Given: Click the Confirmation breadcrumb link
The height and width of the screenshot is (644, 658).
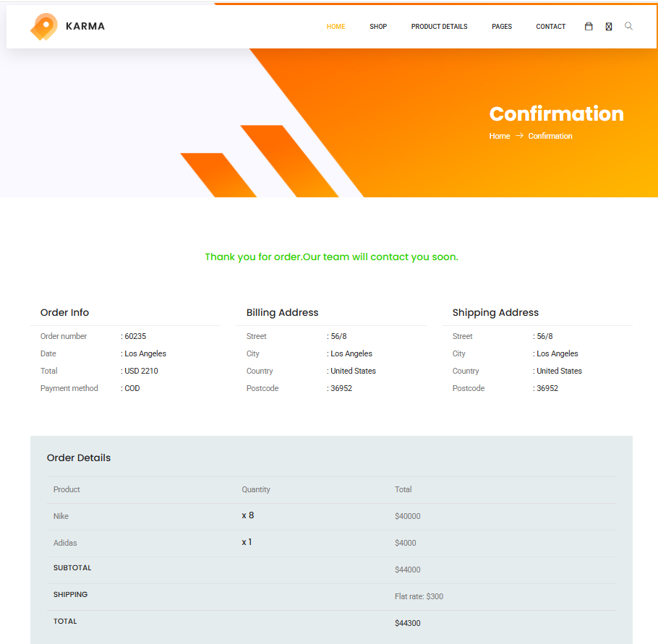Looking at the screenshot, I should point(550,136).
